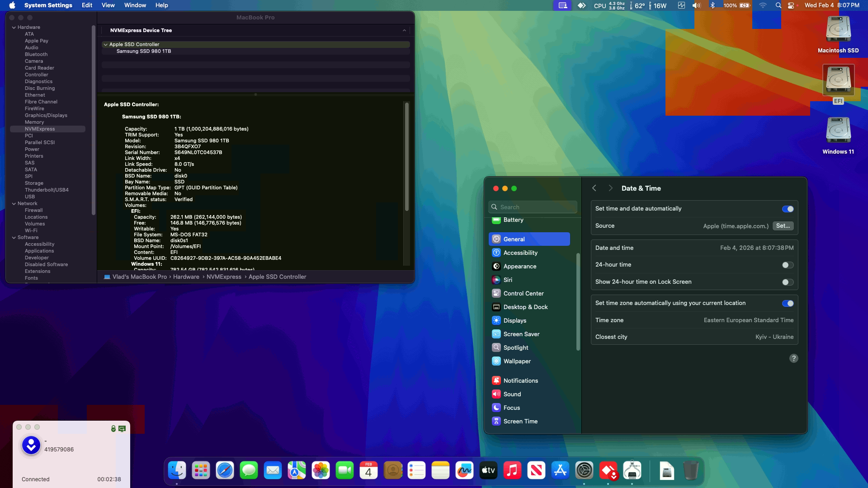Select Samsung SSD 980 1TB tree row

(255, 52)
